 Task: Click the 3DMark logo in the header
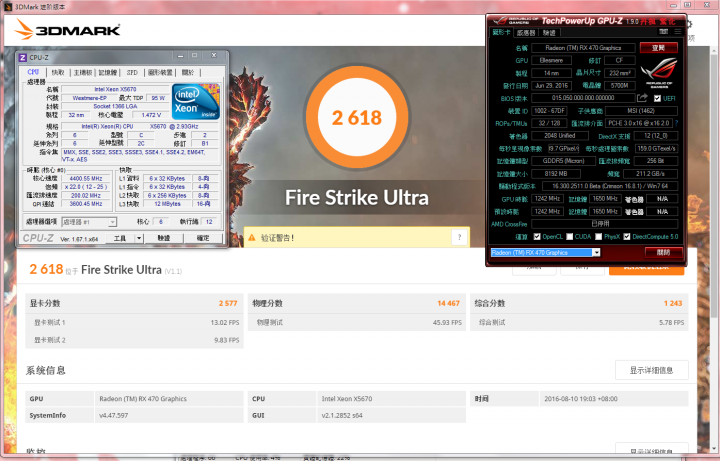(68, 29)
